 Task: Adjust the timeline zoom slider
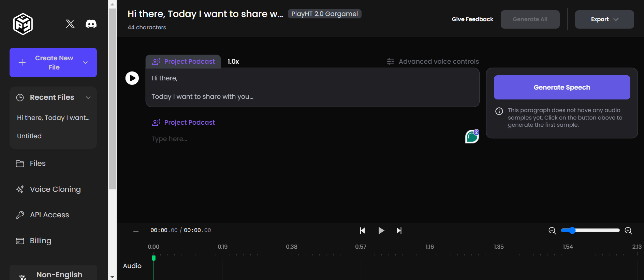[x=572, y=231]
